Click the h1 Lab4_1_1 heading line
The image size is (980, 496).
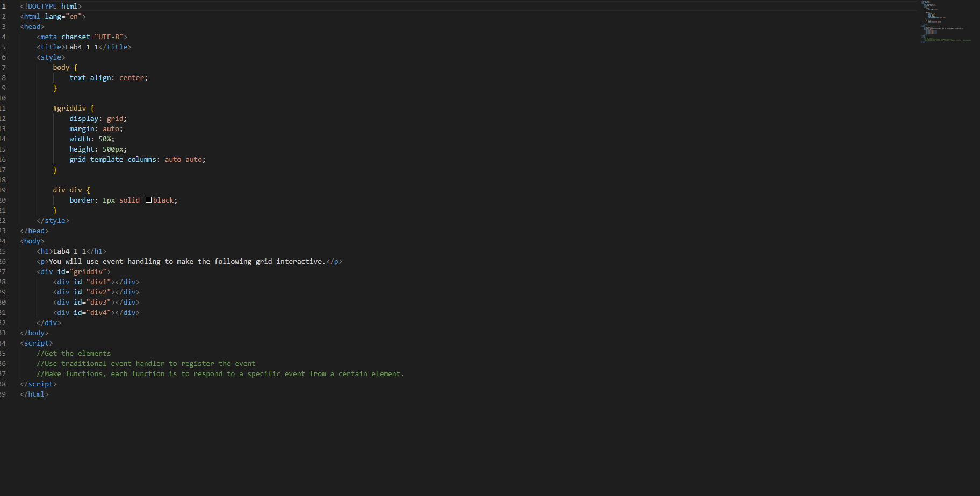[72, 251]
